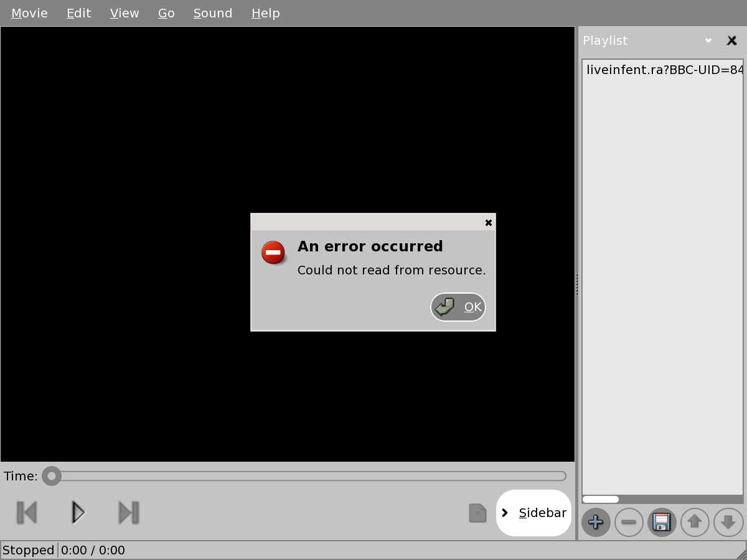Click the Time seek slider handle
Image resolution: width=747 pixels, height=560 pixels.
tap(52, 477)
